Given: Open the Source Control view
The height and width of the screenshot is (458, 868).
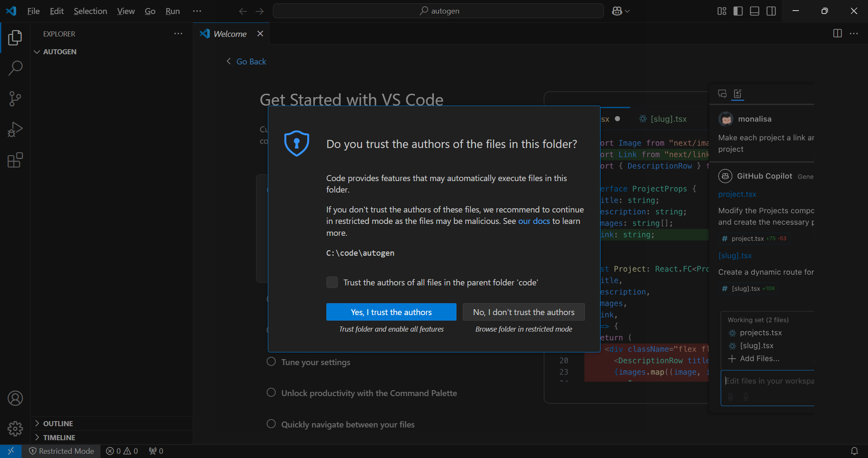Looking at the screenshot, I should point(15,99).
